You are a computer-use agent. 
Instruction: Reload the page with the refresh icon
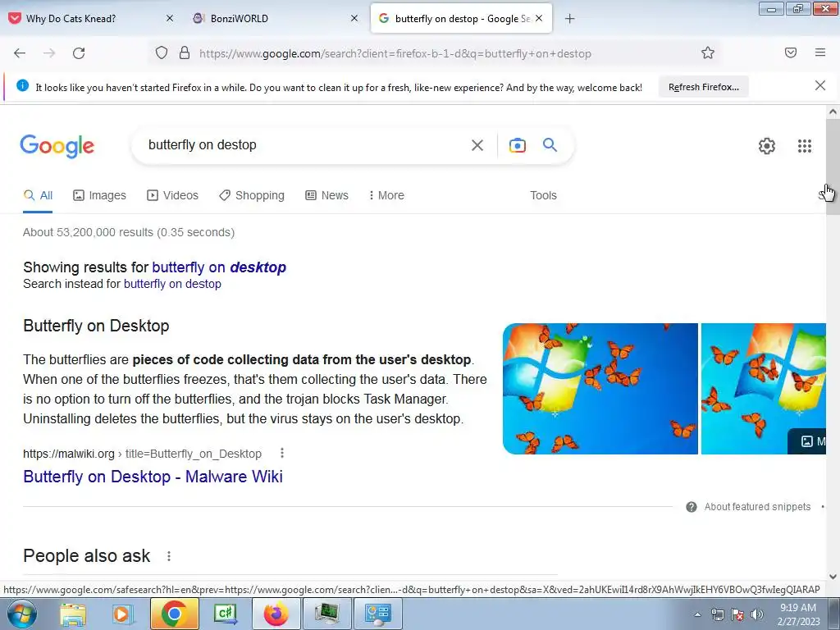(79, 53)
